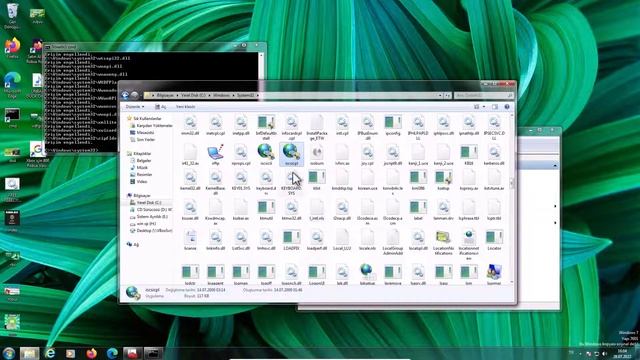Open Microsoft Edge desktop shortcut
Screen dimensions: 640x360
pos(12,85)
